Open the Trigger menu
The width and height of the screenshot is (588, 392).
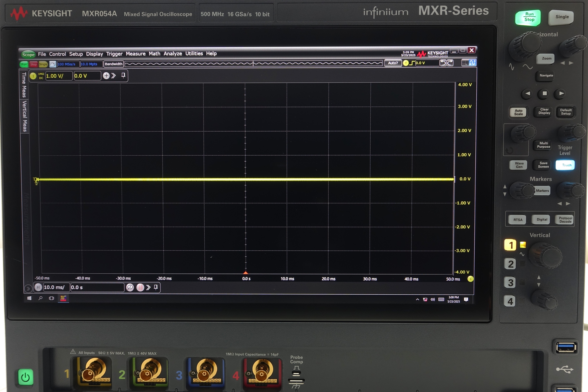point(114,54)
